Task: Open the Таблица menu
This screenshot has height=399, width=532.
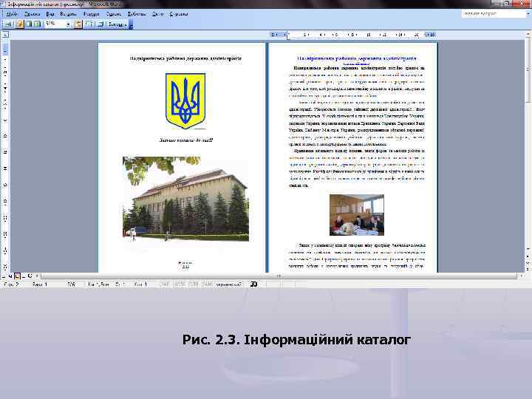Action: [x=137, y=14]
